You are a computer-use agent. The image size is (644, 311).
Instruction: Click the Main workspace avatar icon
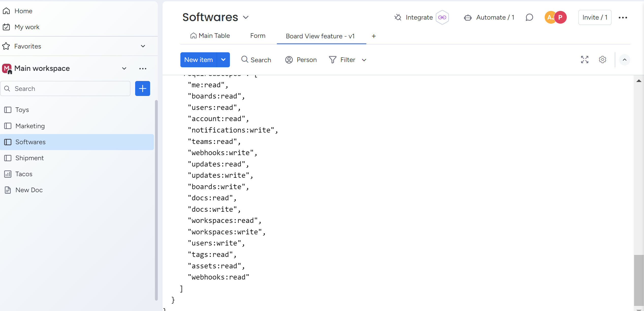7,69
